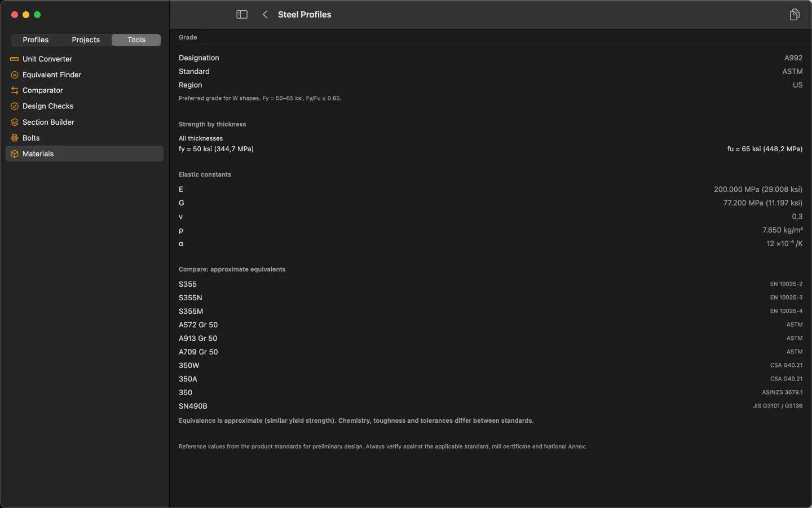This screenshot has width=812, height=508.
Task: Open the A913 Gr 50 equivalent row
Action: click(491, 338)
